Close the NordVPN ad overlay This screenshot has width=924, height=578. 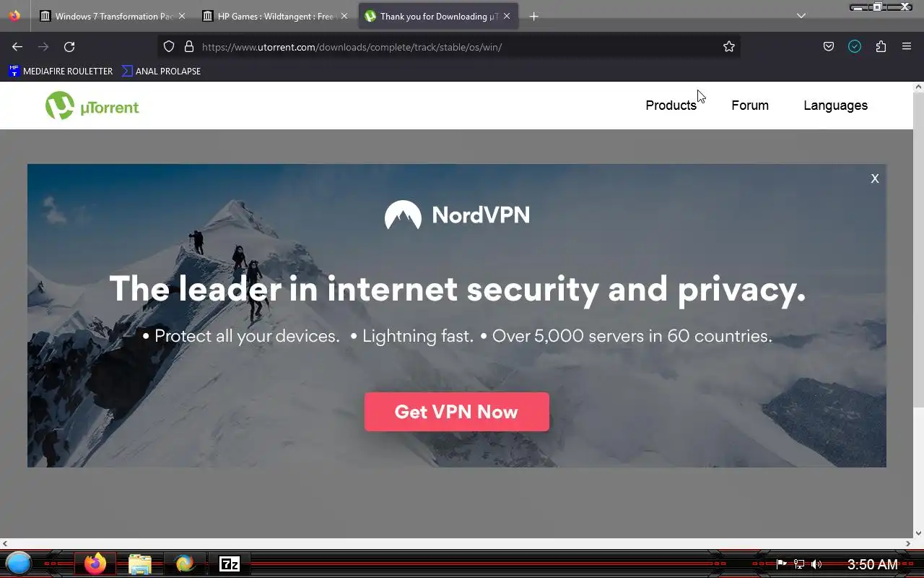(x=875, y=178)
